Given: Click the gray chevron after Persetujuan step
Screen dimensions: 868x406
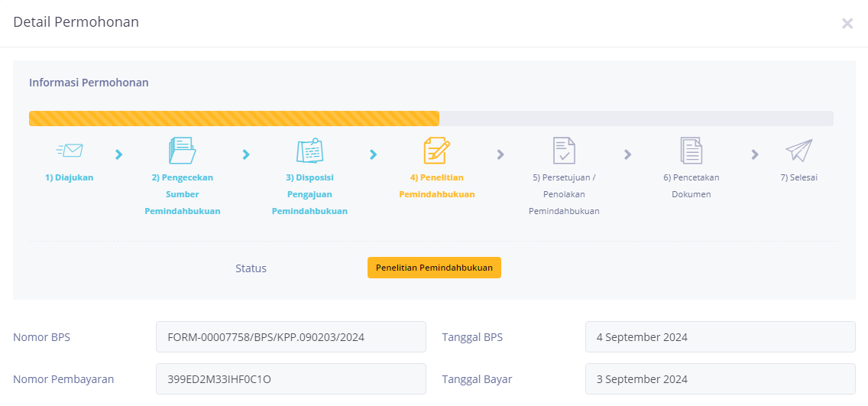Looking at the screenshot, I should 628,154.
